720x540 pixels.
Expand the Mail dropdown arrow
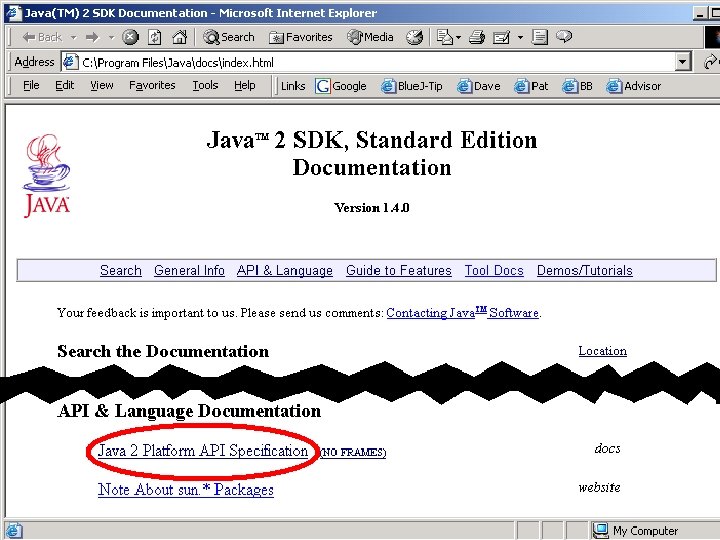(x=458, y=37)
